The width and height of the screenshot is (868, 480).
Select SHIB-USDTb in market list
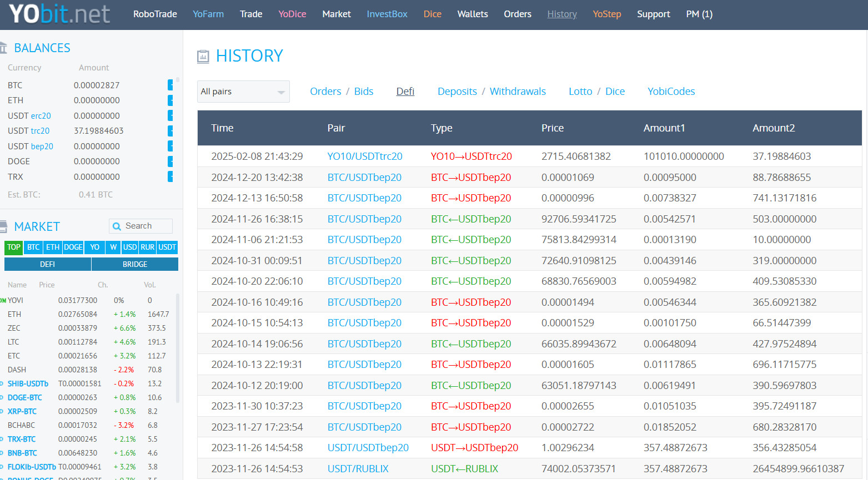28,384
